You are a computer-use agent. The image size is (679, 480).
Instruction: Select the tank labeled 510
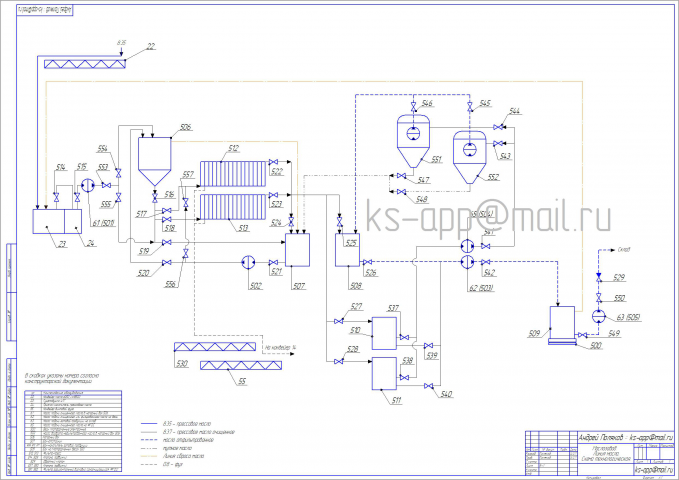pos(384,333)
